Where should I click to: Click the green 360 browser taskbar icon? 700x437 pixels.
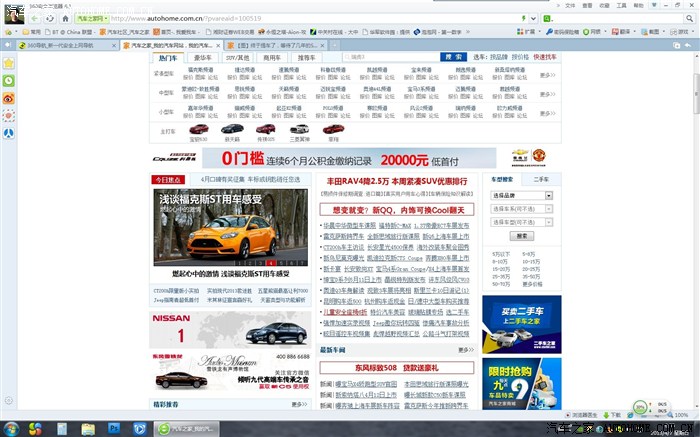(x=164, y=428)
